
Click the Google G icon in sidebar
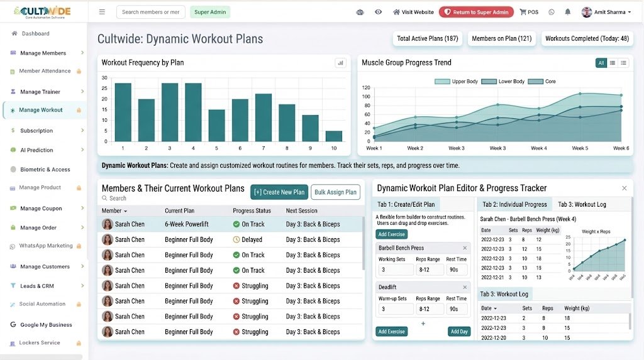(x=13, y=324)
